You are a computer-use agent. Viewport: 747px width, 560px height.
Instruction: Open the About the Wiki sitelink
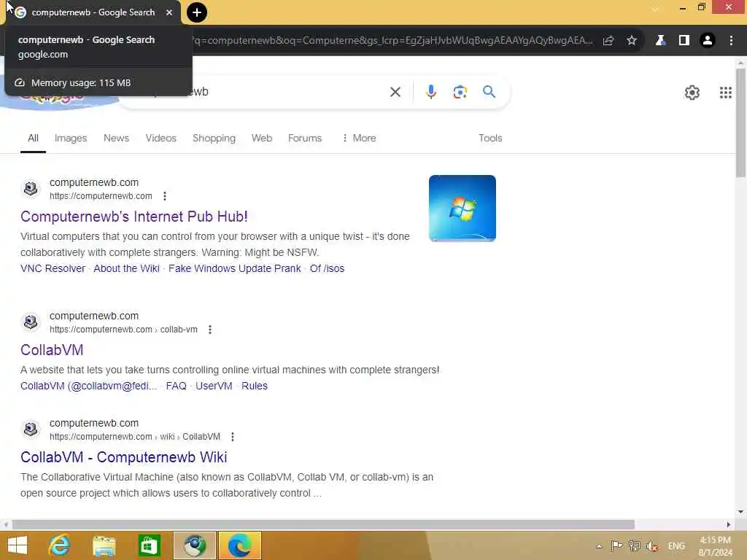pos(126,268)
